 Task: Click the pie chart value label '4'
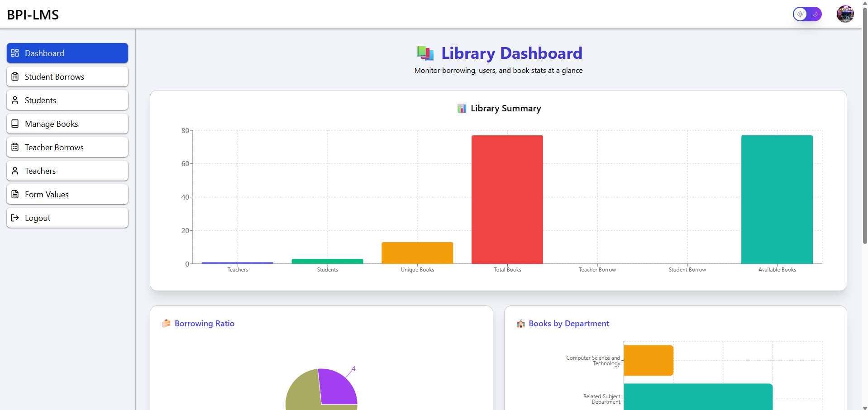(353, 369)
